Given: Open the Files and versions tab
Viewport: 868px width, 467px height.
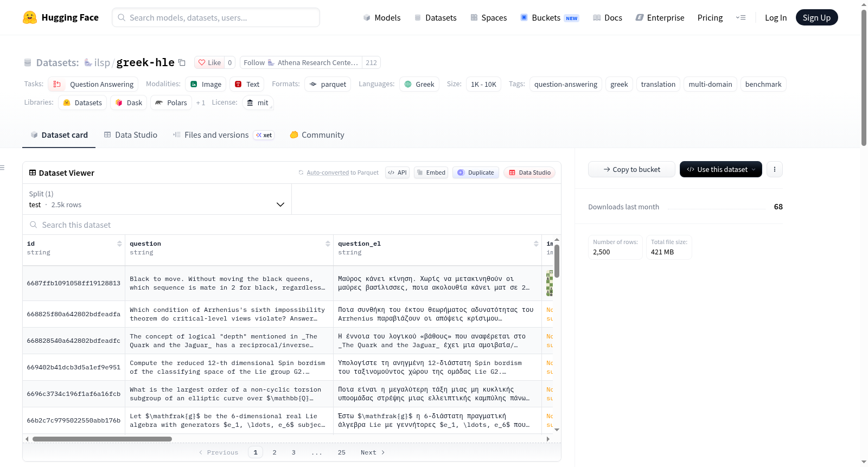Looking at the screenshot, I should [x=224, y=135].
